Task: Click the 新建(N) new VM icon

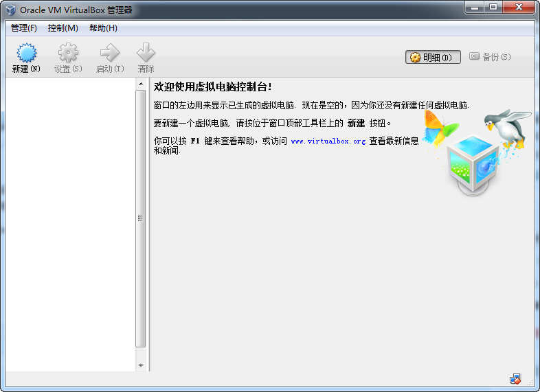Action: tap(26, 53)
